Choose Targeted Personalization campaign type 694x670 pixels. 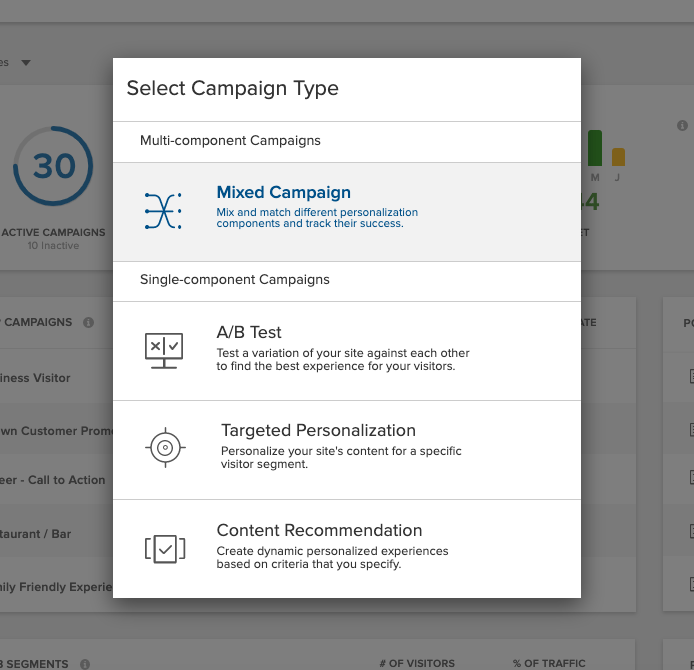(347, 451)
